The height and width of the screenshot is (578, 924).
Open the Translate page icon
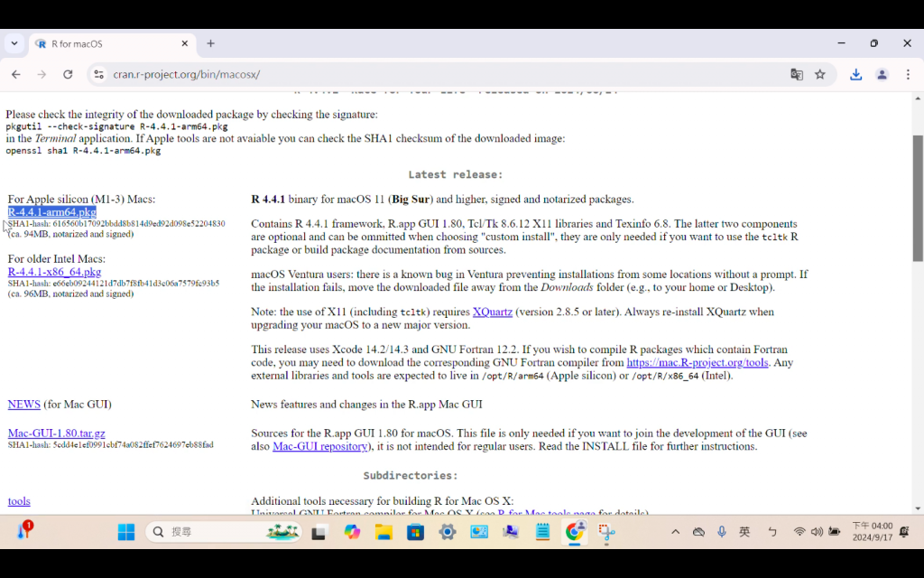(797, 74)
